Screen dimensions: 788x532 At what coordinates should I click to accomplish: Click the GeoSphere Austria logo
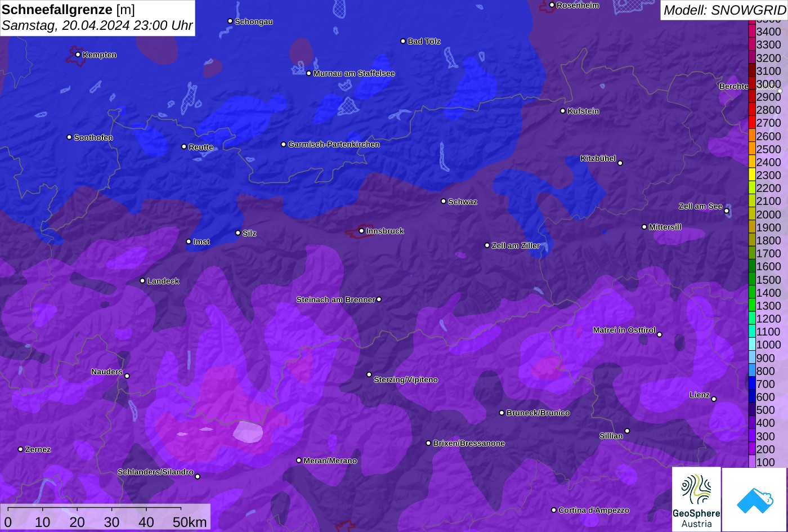coord(696,499)
